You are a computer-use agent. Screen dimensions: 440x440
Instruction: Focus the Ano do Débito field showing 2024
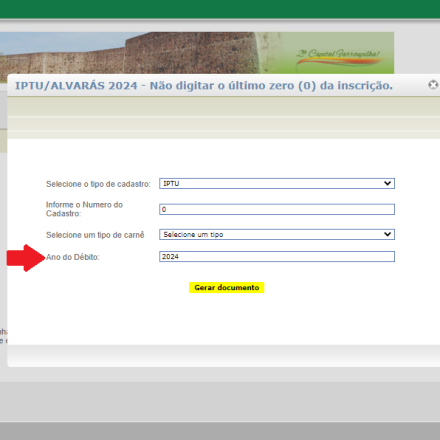(x=277, y=257)
